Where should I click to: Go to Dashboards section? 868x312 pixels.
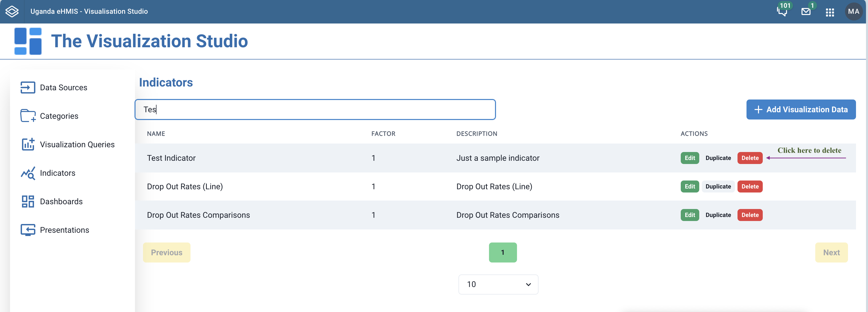pos(61,201)
